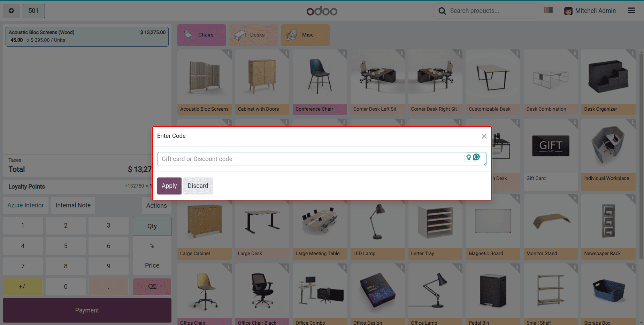Add Desk Combination product
This screenshot has height=325, width=644.
(551, 82)
